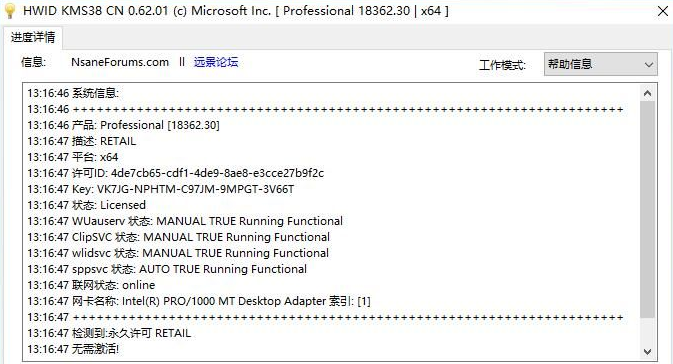Screen dimensions: 673x364
Task: Click the log scrollbar down arrow
Action: (647, 352)
